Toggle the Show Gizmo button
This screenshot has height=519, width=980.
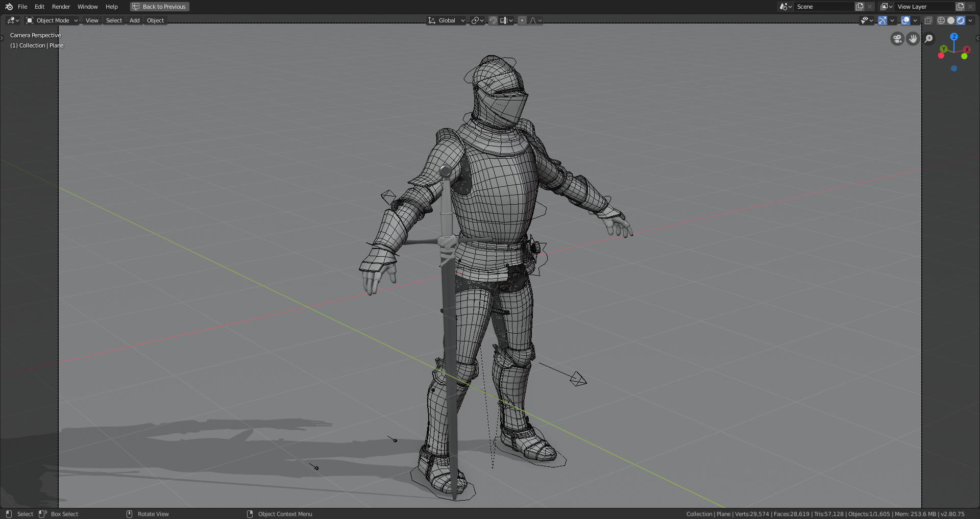point(883,20)
